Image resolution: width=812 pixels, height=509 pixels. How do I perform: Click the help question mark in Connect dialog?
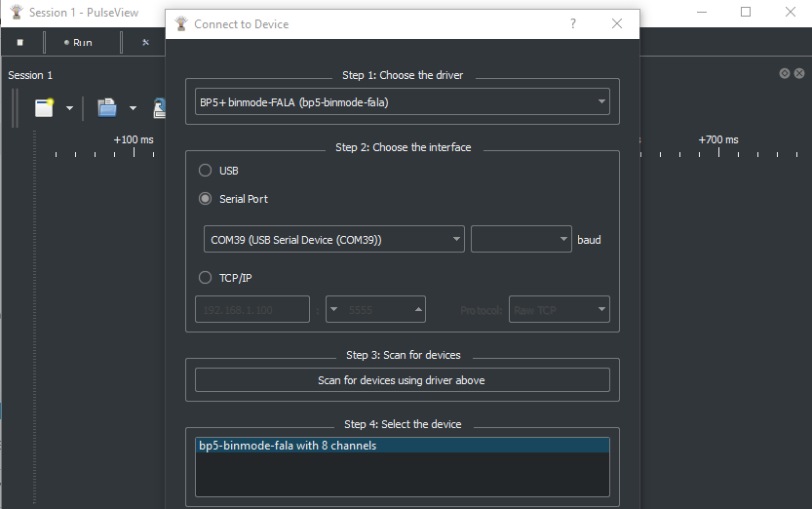[573, 23]
